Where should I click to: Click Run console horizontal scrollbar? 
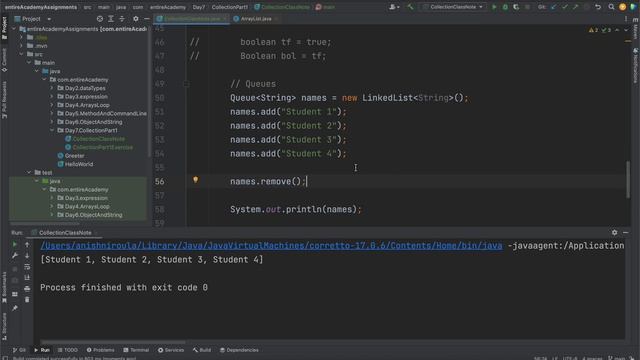pyautogui.click(x=113, y=342)
